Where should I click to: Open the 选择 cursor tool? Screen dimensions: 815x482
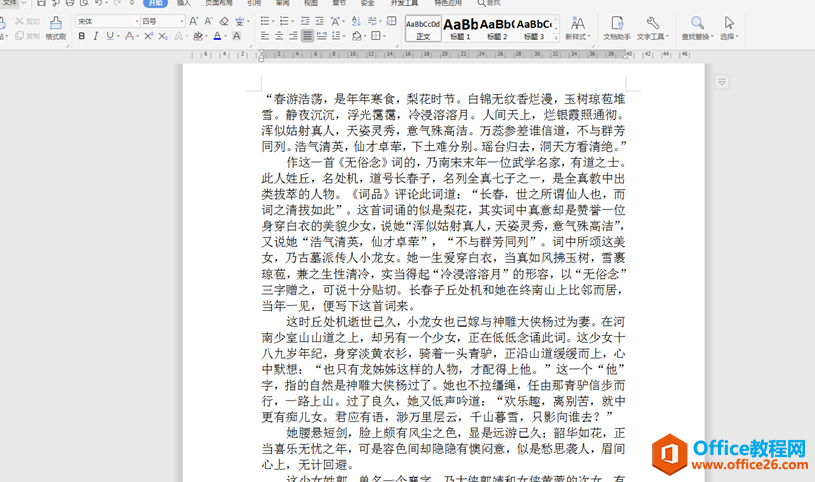click(729, 28)
